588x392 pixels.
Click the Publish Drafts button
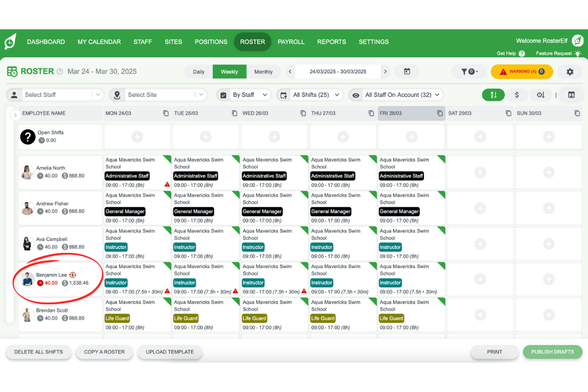553,352
